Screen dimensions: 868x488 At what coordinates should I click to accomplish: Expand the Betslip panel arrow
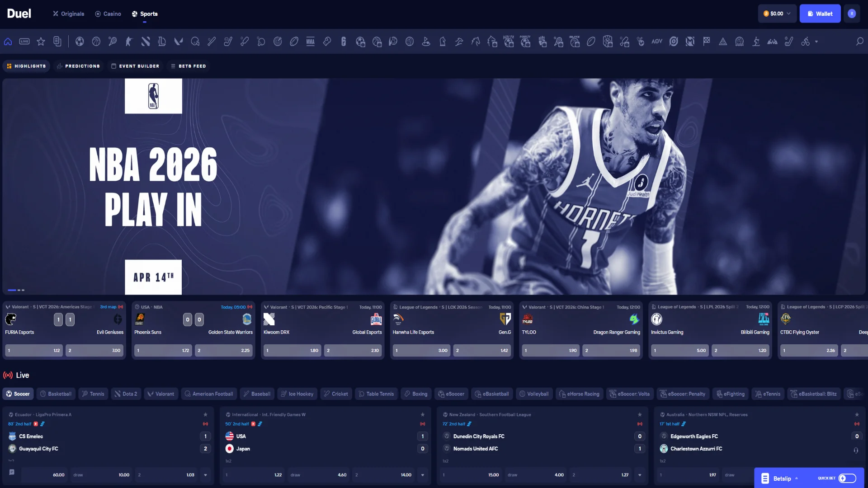coord(797,479)
